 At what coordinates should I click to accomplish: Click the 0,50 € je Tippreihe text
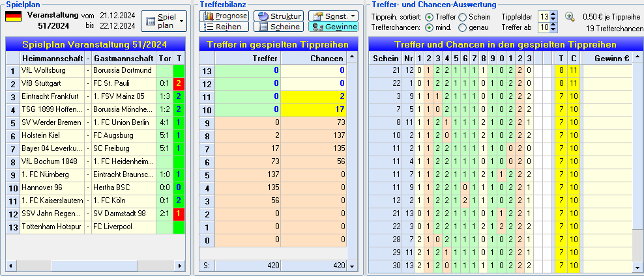pyautogui.click(x=611, y=17)
